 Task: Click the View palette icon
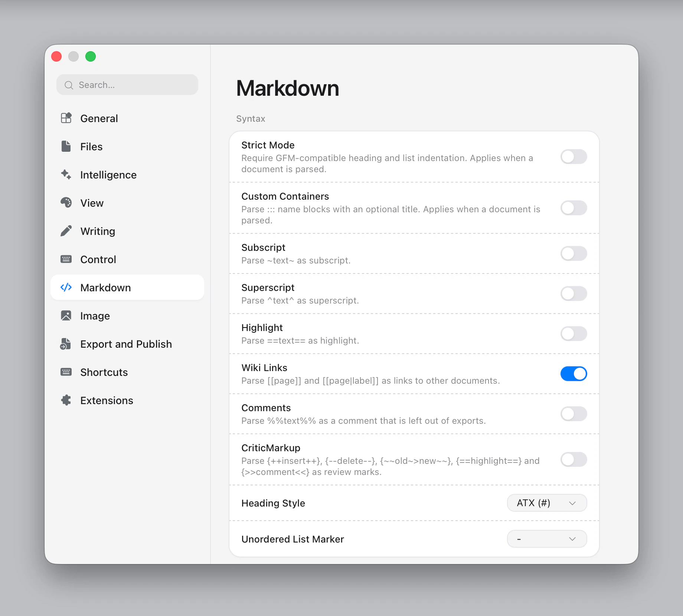pyautogui.click(x=66, y=203)
